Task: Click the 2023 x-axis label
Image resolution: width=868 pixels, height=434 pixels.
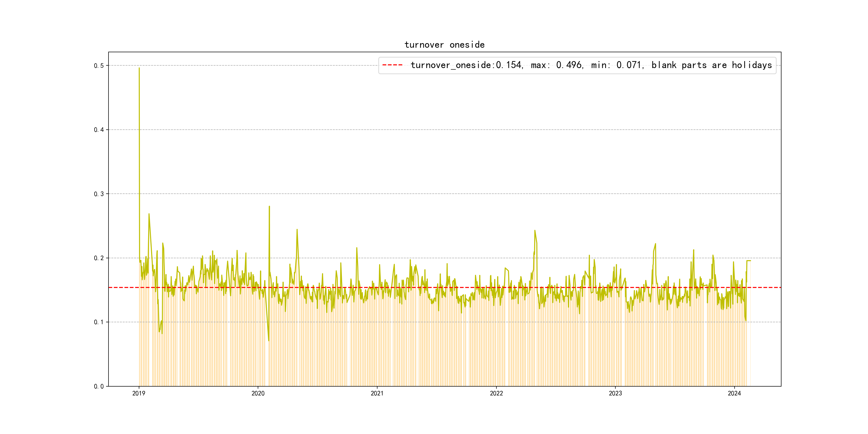Action: click(x=615, y=393)
